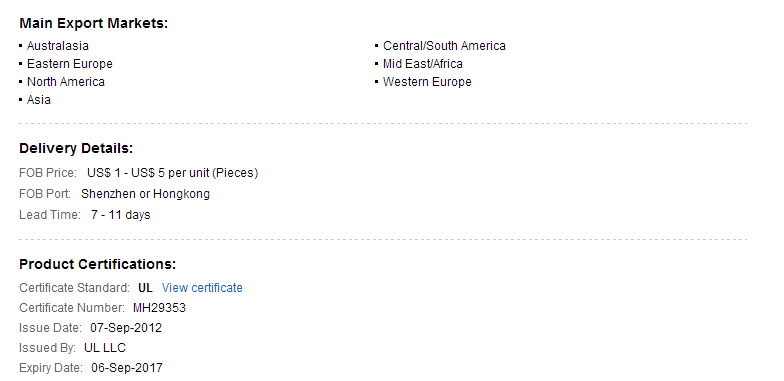Open the View certificate link
The width and height of the screenshot is (784, 381).
click(x=202, y=288)
